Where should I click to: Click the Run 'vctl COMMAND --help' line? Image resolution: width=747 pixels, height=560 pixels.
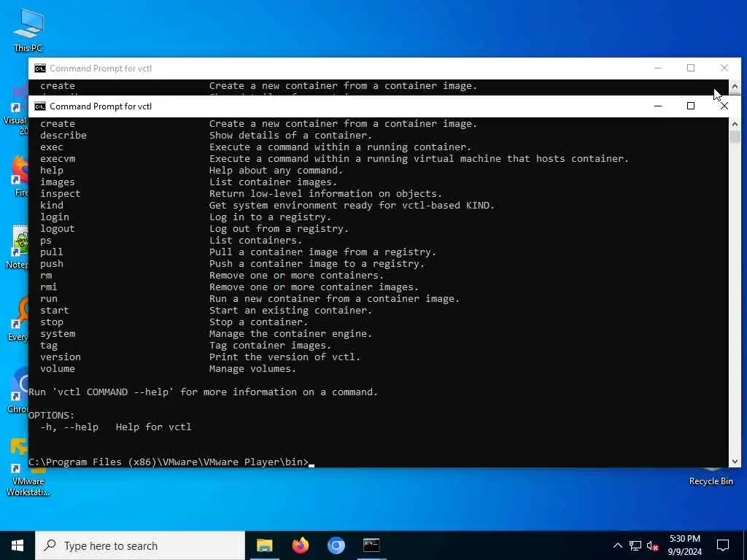pyautogui.click(x=203, y=392)
